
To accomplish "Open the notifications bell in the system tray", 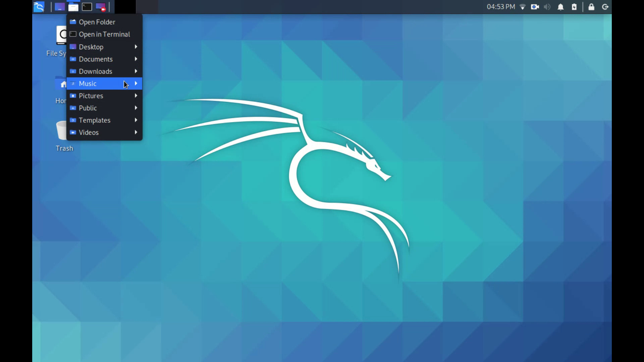I will click(560, 7).
